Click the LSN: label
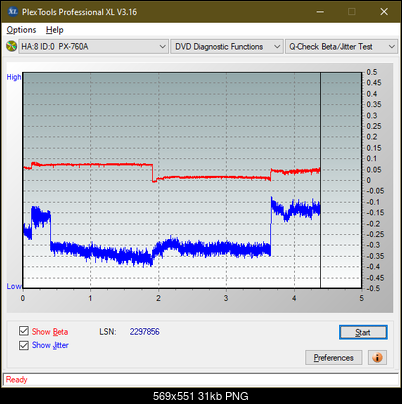Viewport: 402px width, 404px height. pyautogui.click(x=108, y=332)
